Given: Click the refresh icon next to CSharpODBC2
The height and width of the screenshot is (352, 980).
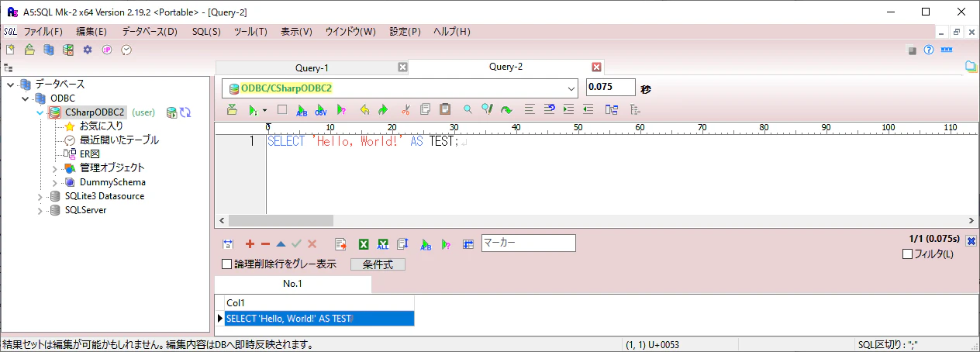Looking at the screenshot, I should pyautogui.click(x=185, y=112).
